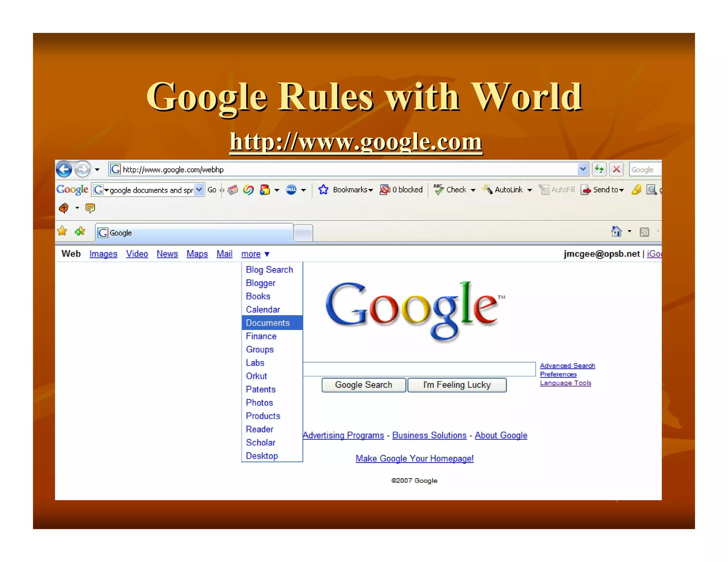This screenshot has height=562, width=728.
Task: Click the AutoFill toolbar button
Action: click(557, 190)
